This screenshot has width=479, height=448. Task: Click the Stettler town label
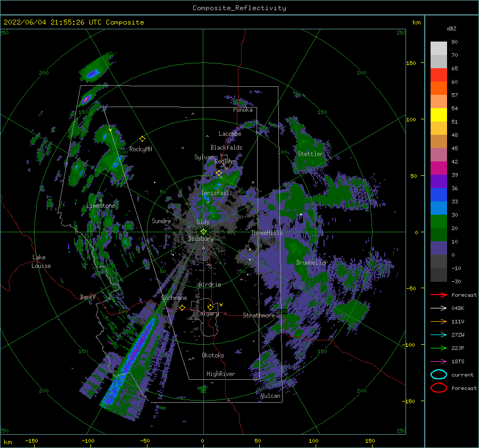click(x=310, y=154)
